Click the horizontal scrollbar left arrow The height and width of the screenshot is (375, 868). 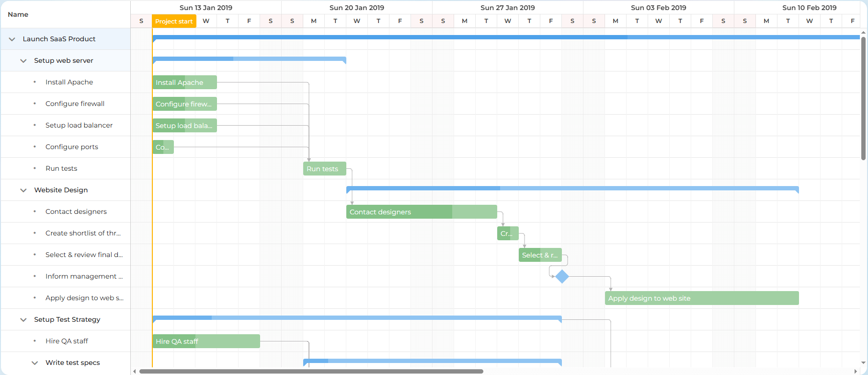[x=135, y=371]
